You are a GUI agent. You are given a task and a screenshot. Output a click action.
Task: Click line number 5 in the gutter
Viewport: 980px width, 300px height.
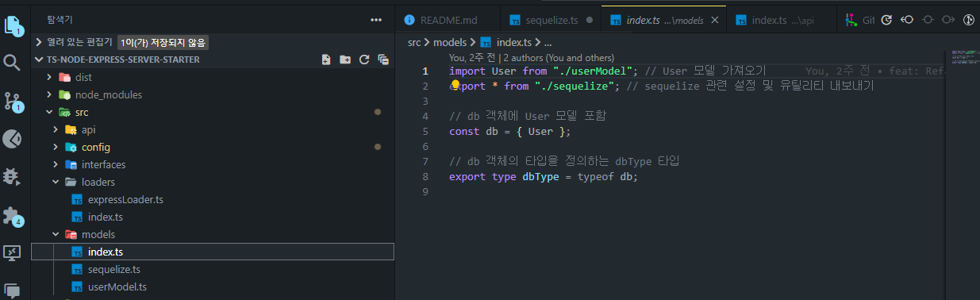pyautogui.click(x=425, y=131)
